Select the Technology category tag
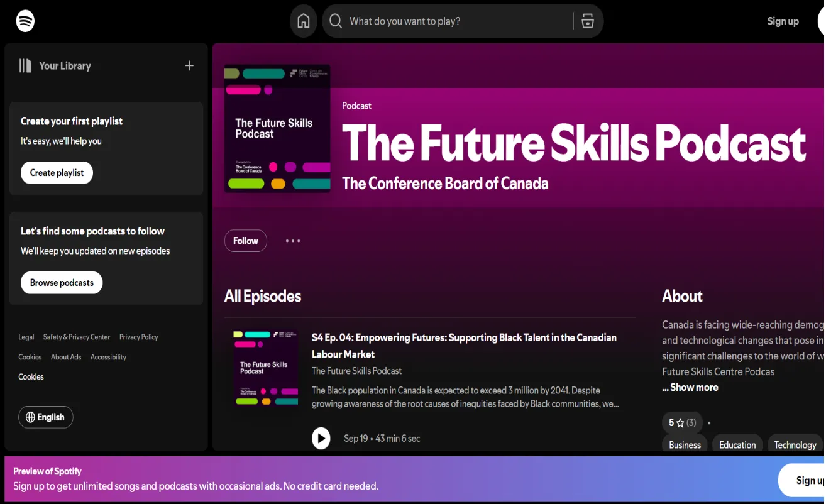The height and width of the screenshot is (504, 826). point(795,444)
